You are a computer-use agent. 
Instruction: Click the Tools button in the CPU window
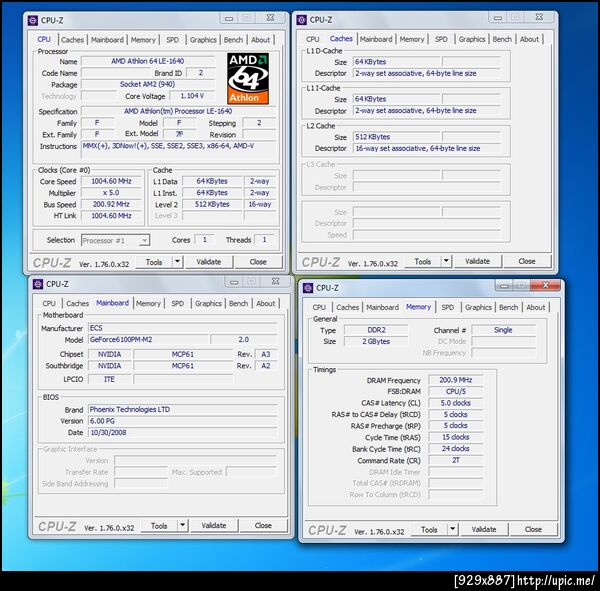point(154,262)
